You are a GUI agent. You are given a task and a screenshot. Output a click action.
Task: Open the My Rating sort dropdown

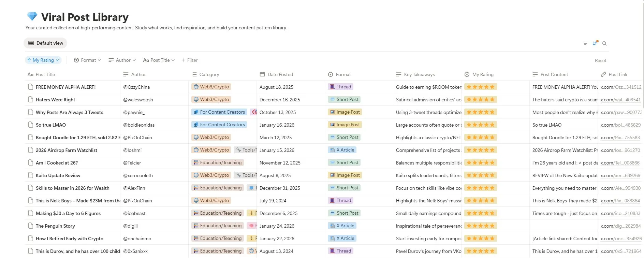[x=43, y=60]
